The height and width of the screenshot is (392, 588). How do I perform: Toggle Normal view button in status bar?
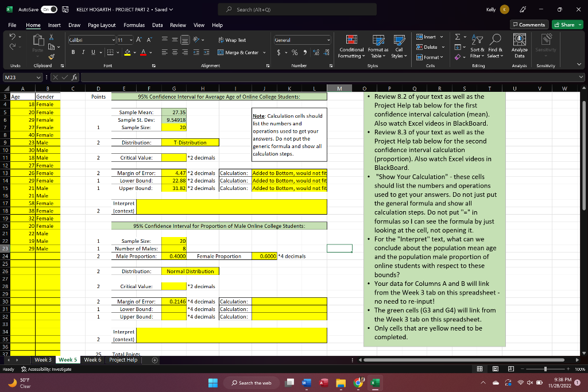(x=479, y=369)
